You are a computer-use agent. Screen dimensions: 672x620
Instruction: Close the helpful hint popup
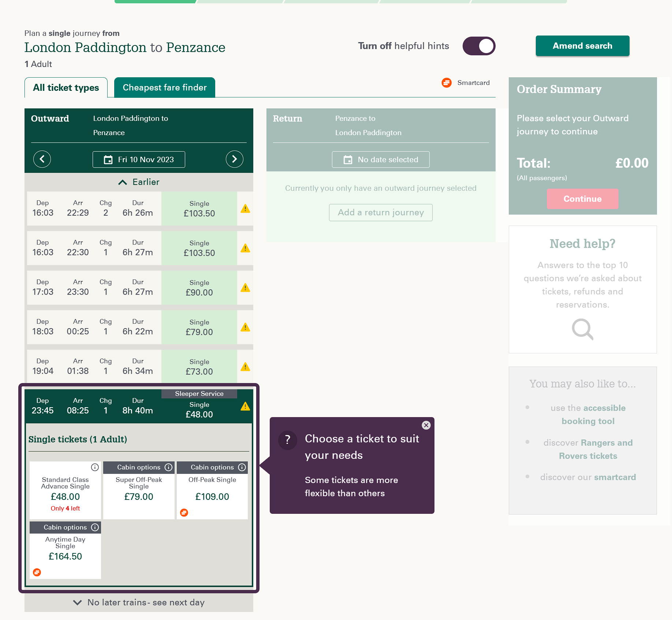pos(426,425)
